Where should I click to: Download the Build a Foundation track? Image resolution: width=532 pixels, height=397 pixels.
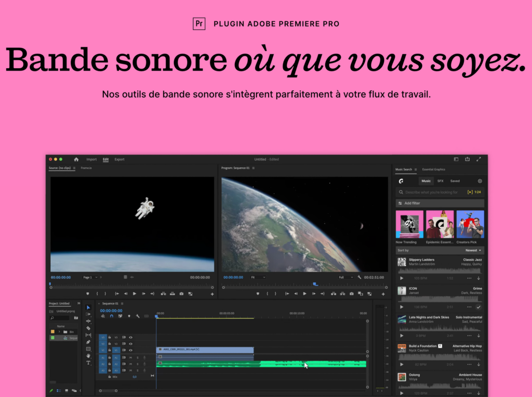click(x=478, y=364)
